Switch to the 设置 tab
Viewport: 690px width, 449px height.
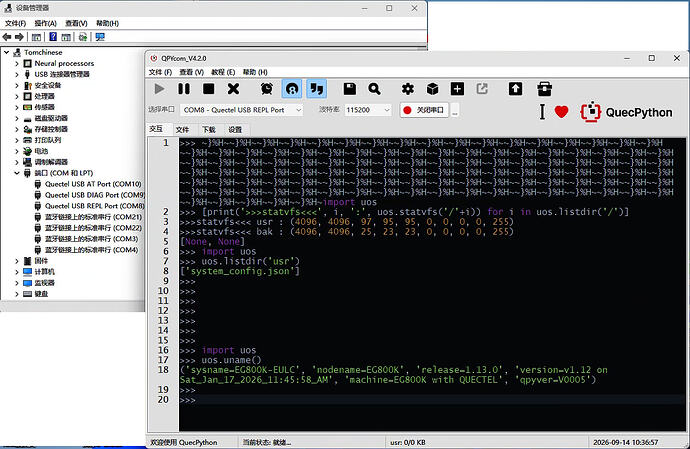pyautogui.click(x=235, y=129)
